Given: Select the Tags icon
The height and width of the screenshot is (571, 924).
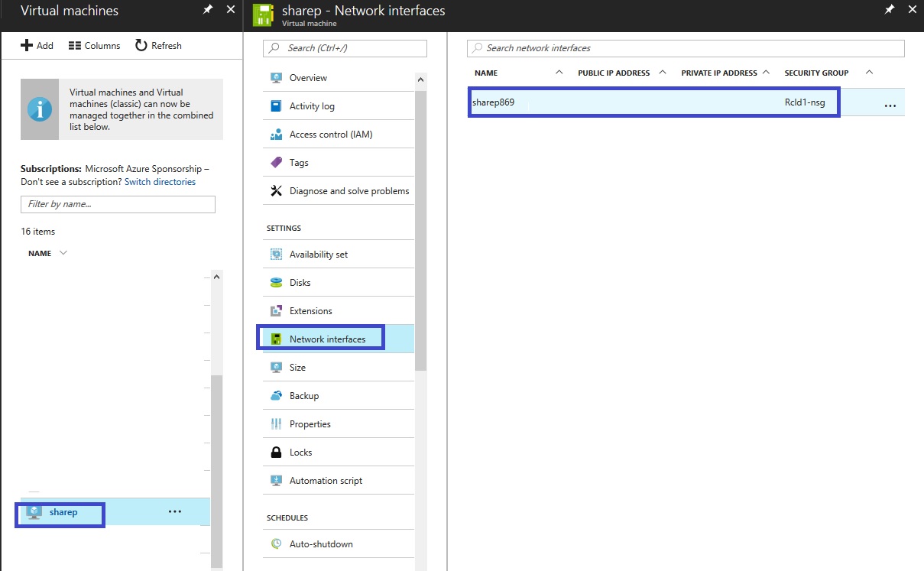Looking at the screenshot, I should pos(276,163).
